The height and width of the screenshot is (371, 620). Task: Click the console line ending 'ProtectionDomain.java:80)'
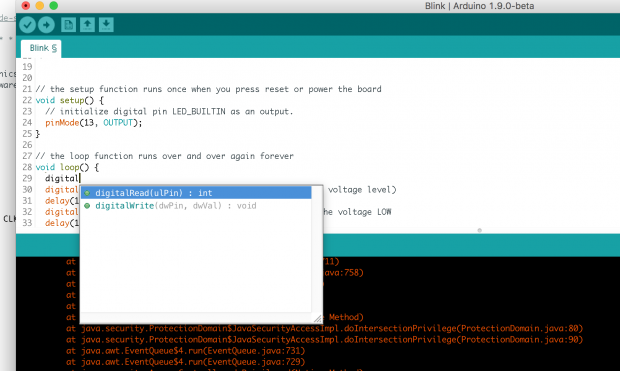pyautogui.click(x=325, y=329)
